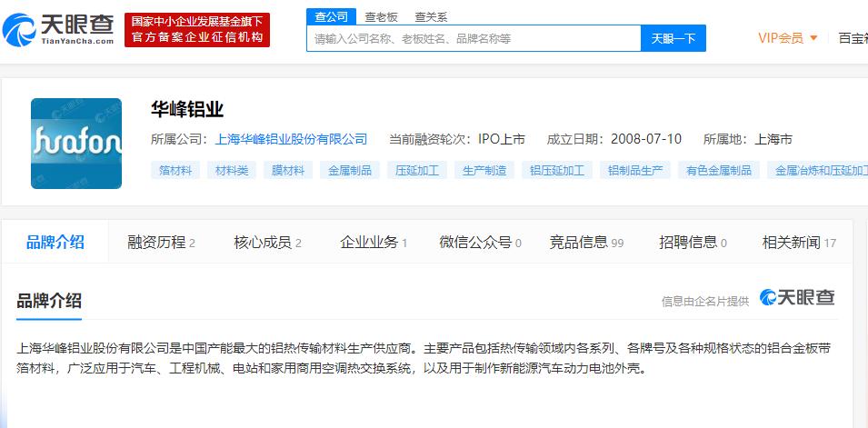
Task: Switch to the 查老板 search tab
Action: (381, 16)
